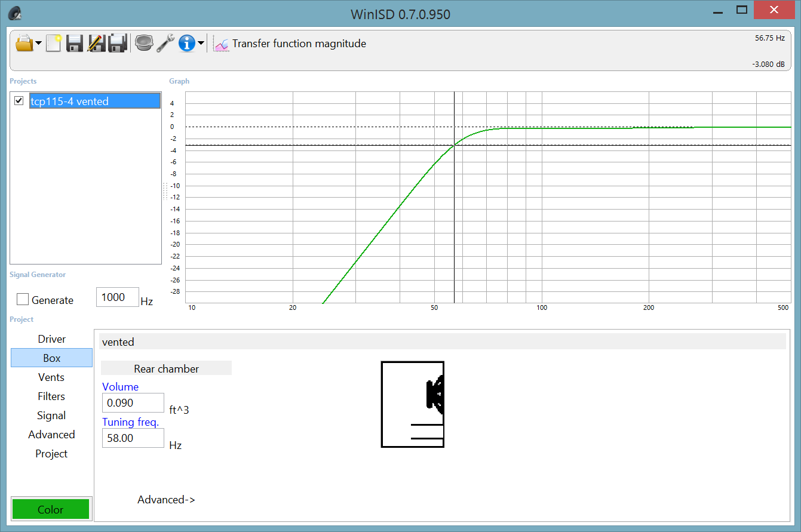Expand the arrow beside the info icon

tap(201, 43)
